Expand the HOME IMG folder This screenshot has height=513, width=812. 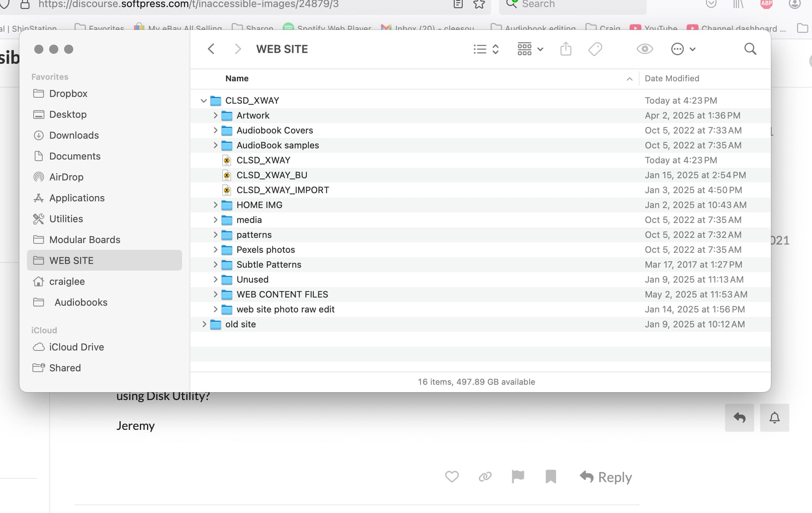215,205
